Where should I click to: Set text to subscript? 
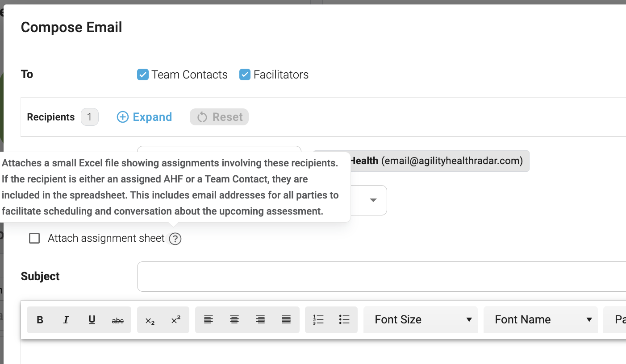tap(150, 320)
